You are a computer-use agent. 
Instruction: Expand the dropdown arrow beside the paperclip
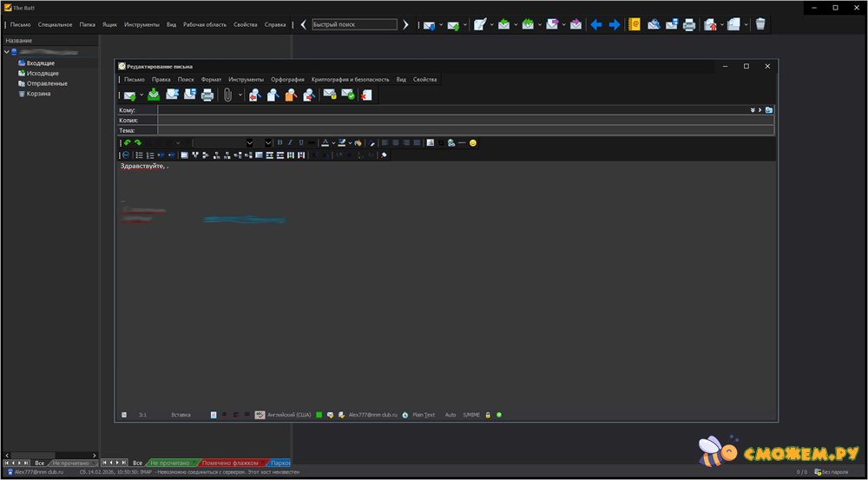click(240, 95)
